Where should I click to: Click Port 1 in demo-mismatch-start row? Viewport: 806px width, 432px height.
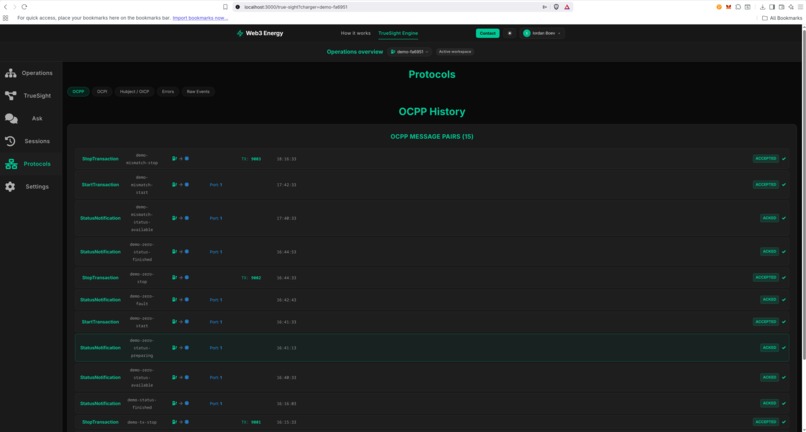pos(216,185)
